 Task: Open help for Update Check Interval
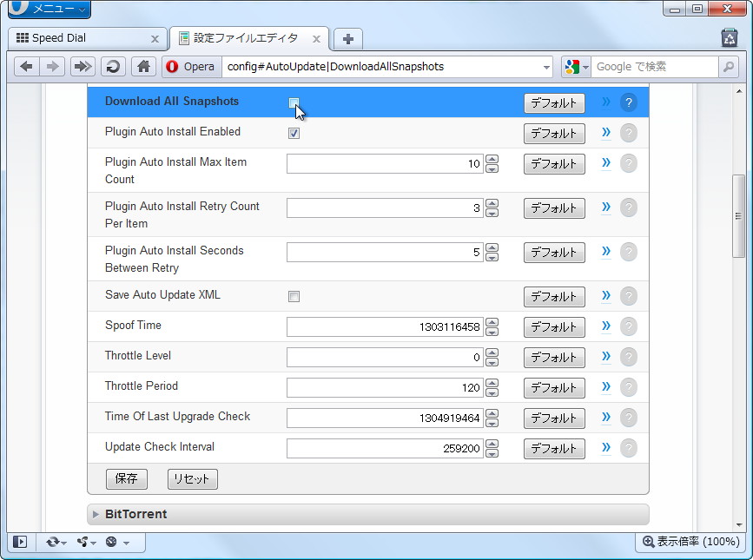[629, 448]
